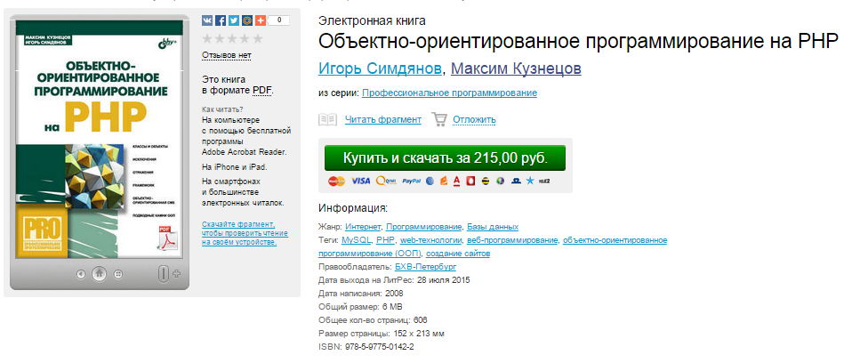Open more sharing options with orange plus
The image size is (868, 363).
[261, 20]
